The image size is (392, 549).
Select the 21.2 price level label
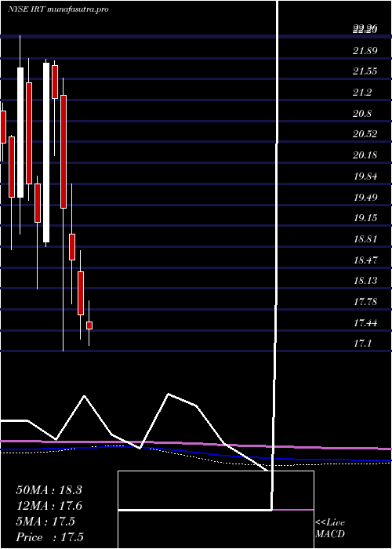[x=362, y=93]
